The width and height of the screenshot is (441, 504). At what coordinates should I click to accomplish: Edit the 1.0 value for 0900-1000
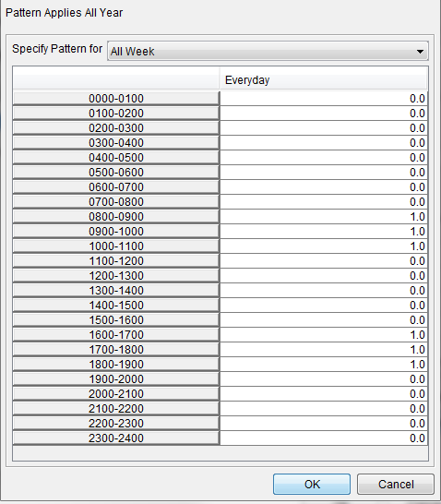pos(324,232)
